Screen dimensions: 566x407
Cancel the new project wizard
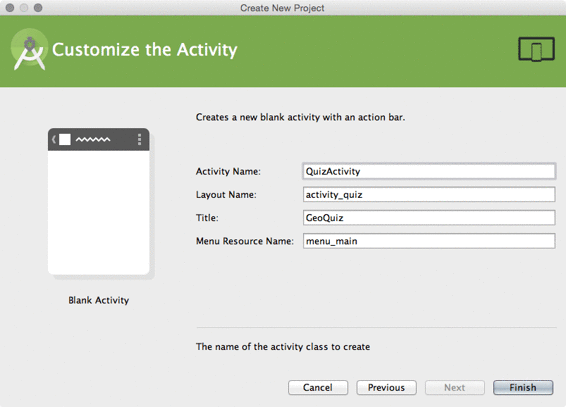318,388
